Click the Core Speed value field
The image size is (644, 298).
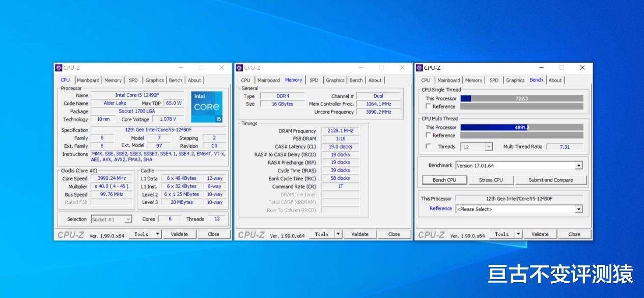pyautogui.click(x=111, y=179)
